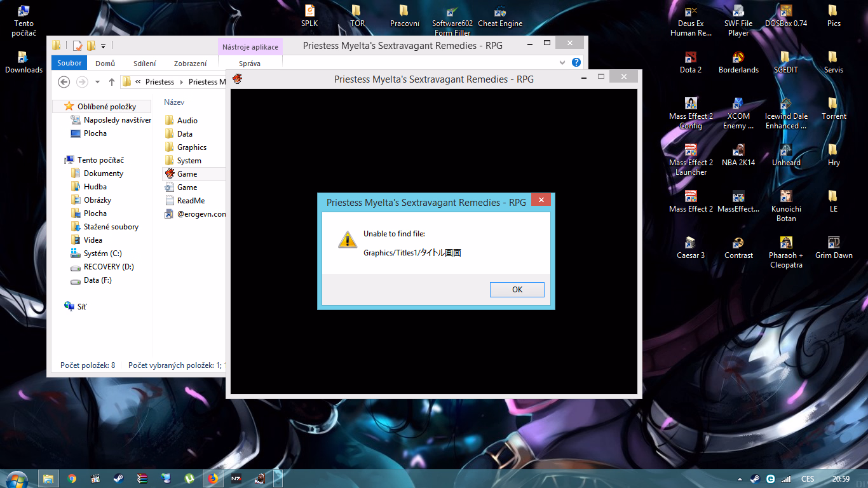This screenshot has height=488, width=868.
Task: Expand the ribbon with the chevron arrow
Action: click(562, 62)
